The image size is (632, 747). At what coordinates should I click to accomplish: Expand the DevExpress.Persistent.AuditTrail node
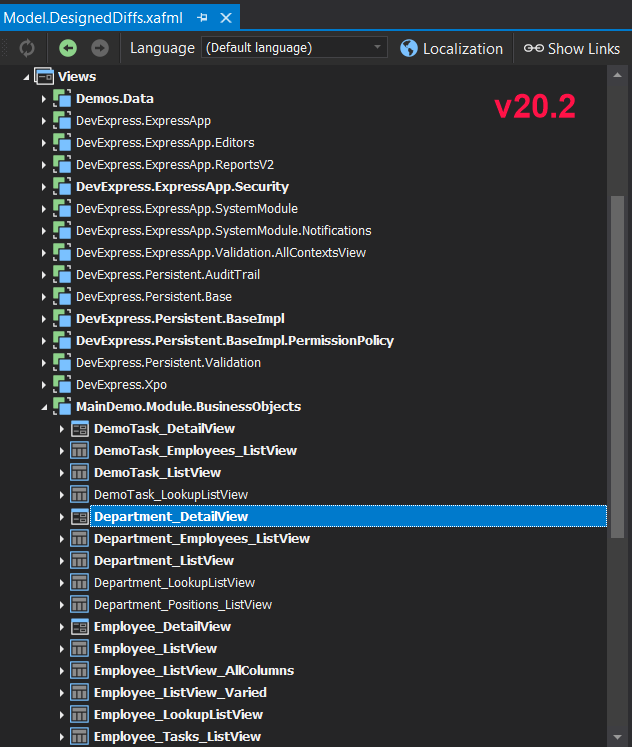pos(44,275)
